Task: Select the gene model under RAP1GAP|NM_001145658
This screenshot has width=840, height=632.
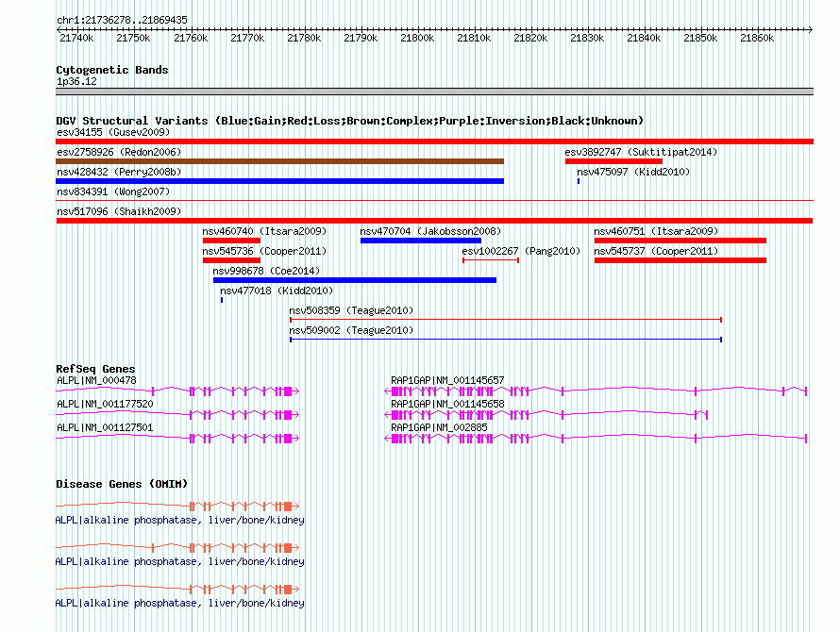Action: pyautogui.click(x=546, y=415)
